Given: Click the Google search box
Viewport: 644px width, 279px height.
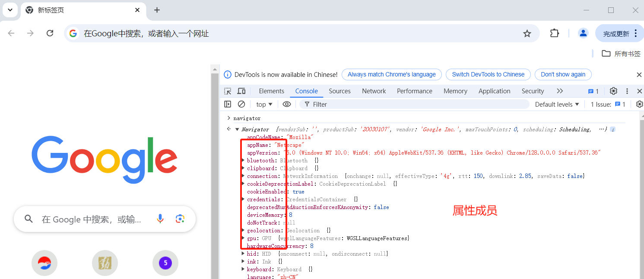Looking at the screenshot, I should pos(105,219).
